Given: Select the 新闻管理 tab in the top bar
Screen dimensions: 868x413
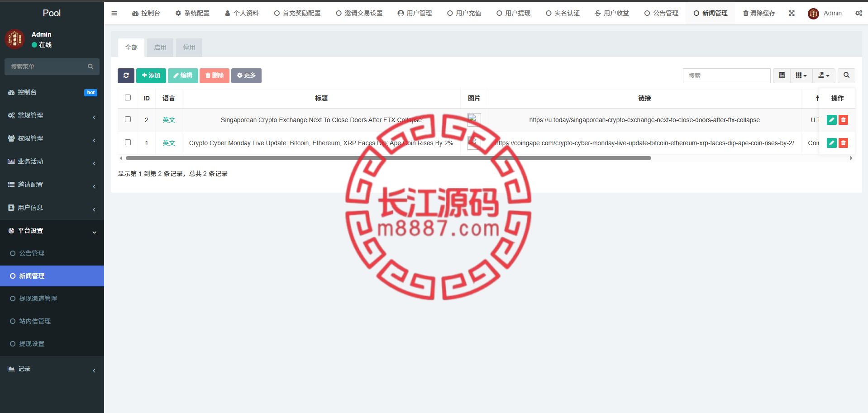Looking at the screenshot, I should click(x=711, y=13).
